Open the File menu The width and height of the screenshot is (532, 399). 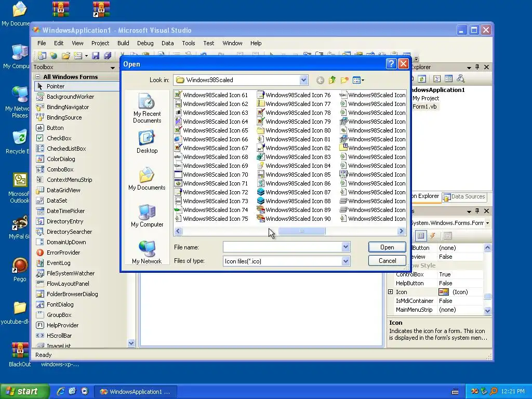(42, 43)
